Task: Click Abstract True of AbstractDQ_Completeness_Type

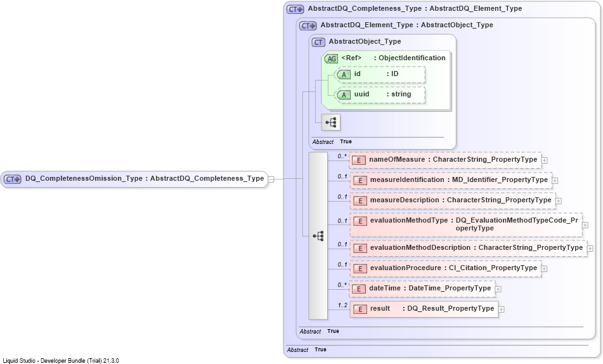Action: click(306, 350)
